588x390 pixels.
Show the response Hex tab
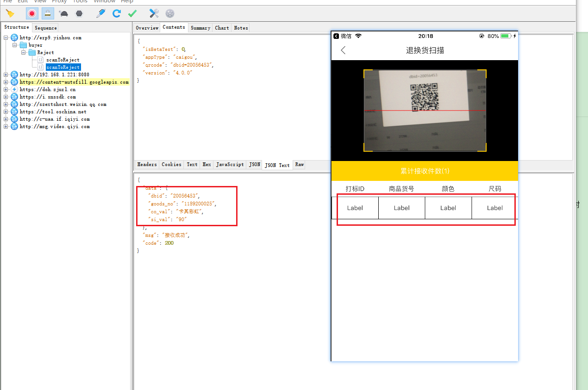pyautogui.click(x=207, y=164)
